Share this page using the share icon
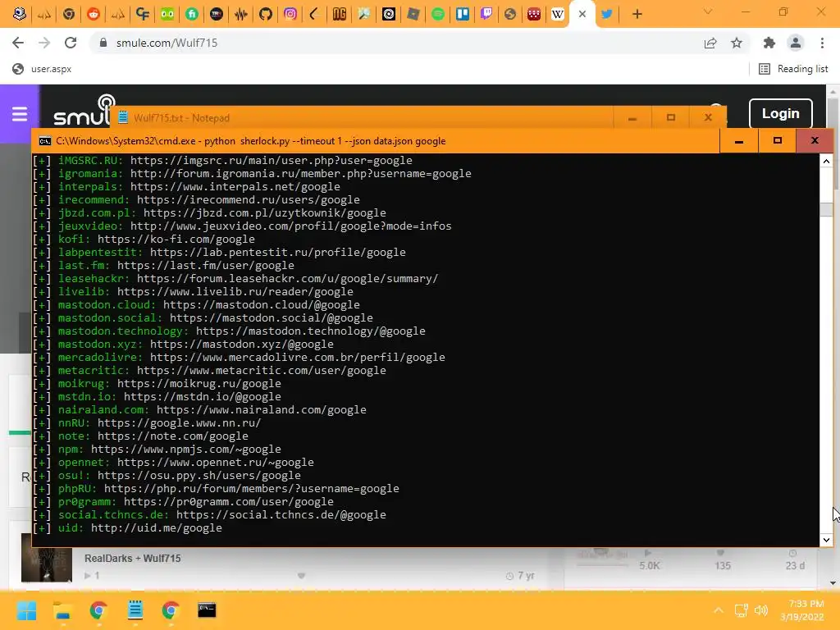Image resolution: width=840 pixels, height=630 pixels. pyautogui.click(x=710, y=43)
